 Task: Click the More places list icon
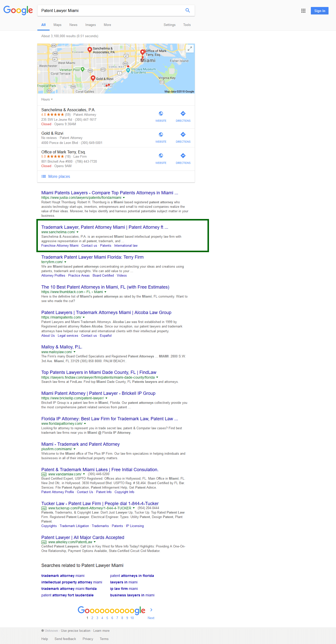[44, 177]
